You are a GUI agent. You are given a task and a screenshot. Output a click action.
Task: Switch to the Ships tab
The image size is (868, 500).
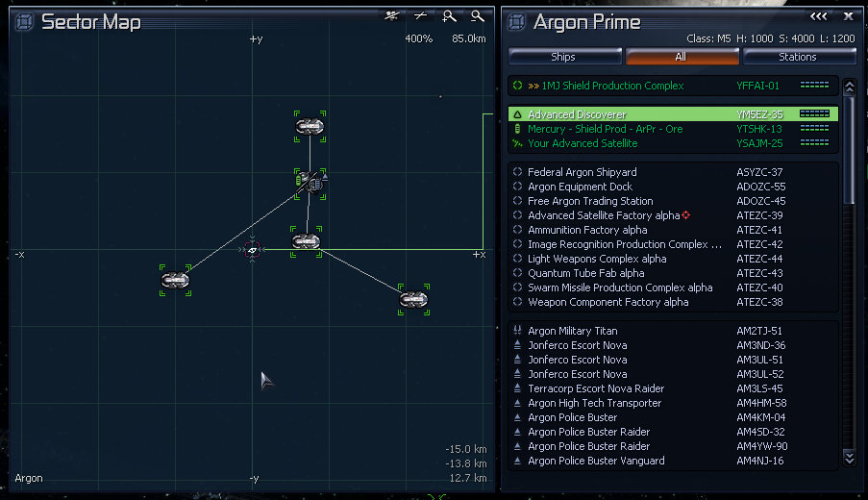pyautogui.click(x=564, y=57)
